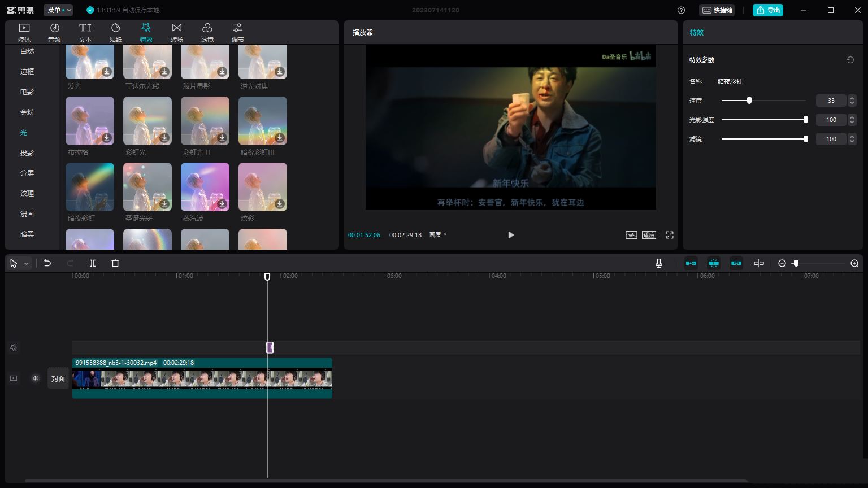
Task: Open the help question mark icon
Action: (681, 10)
